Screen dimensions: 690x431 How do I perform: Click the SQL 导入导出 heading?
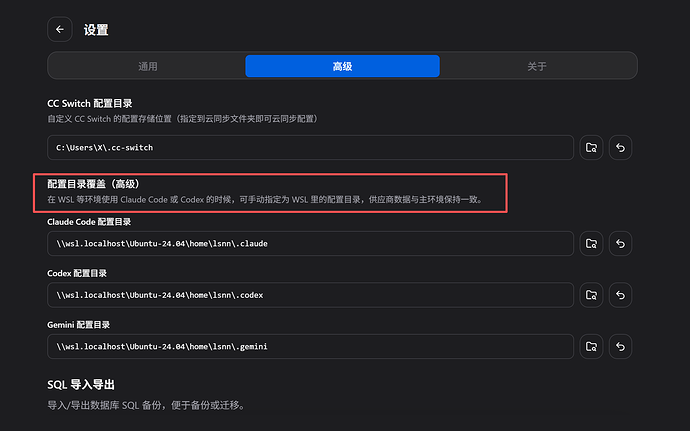click(81, 385)
